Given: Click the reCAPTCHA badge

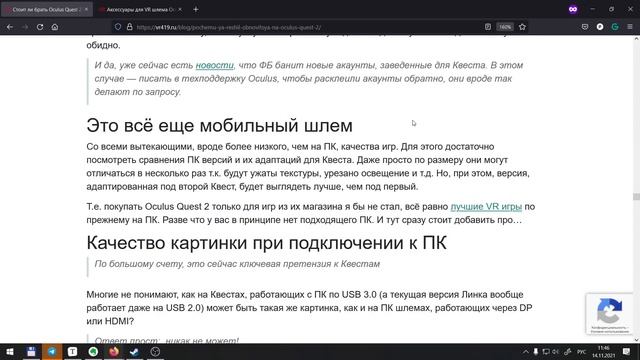Looking at the screenshot, I should pos(610,314).
